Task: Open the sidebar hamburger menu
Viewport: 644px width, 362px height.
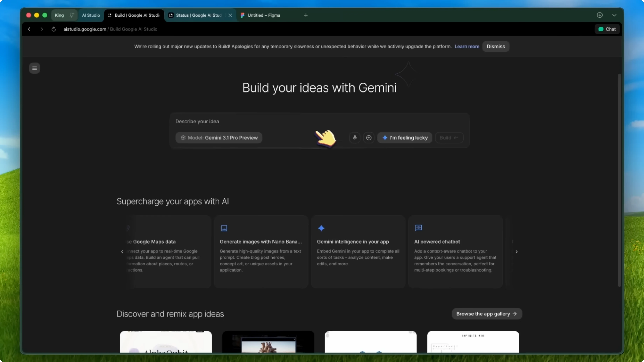Action: tap(34, 68)
